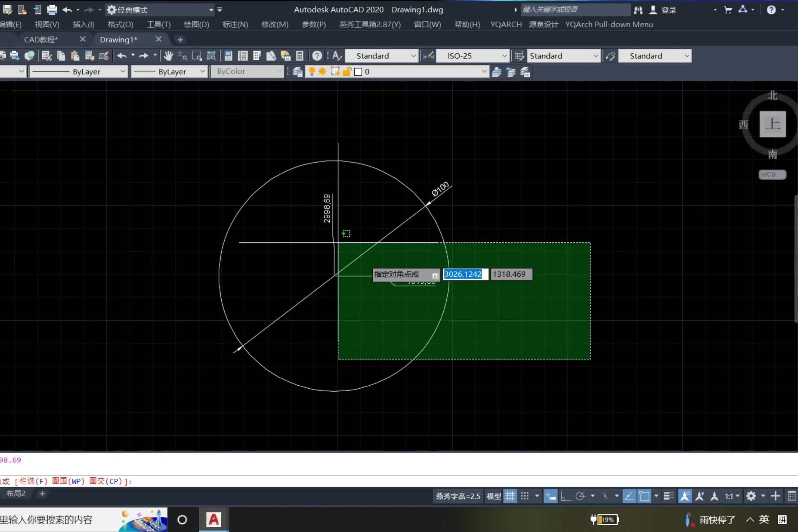Viewport: 798px width, 532px height.
Task: Open the Text Style manager icon
Action: point(337,56)
